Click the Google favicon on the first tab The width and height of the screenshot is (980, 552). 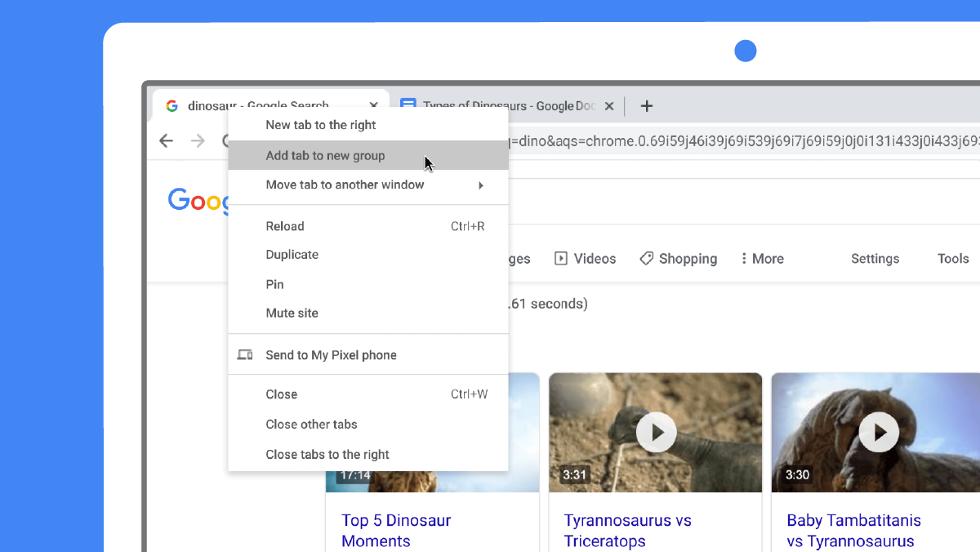point(171,105)
